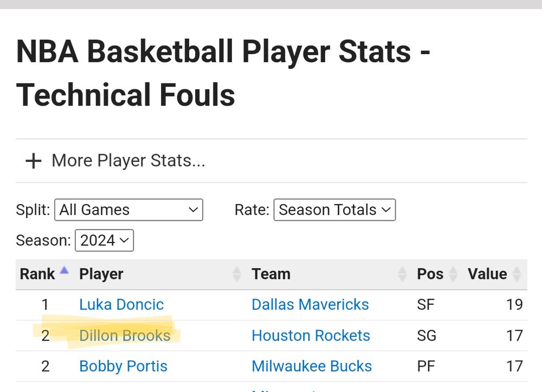
Task: Click the Team column sort arrows
Action: pos(402,274)
